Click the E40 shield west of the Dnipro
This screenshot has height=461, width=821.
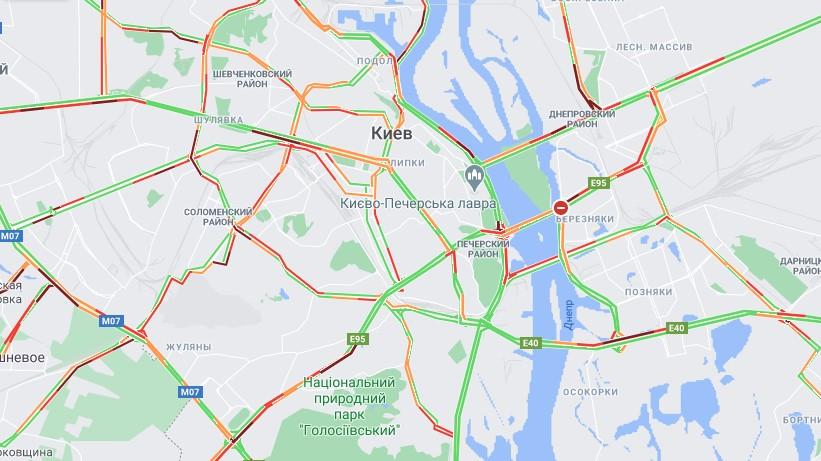pyautogui.click(x=530, y=343)
